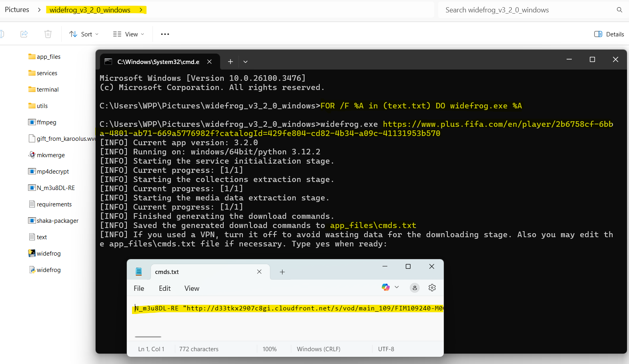Expand the chevron after Pictures breadcrumb
Viewport: 629px width, 364px height.
tap(39, 10)
